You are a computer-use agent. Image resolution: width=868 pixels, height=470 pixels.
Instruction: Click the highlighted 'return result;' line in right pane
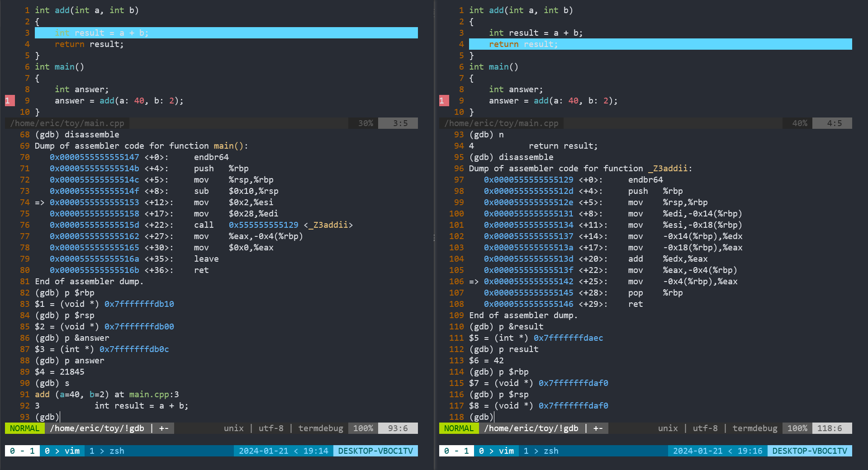pos(660,44)
